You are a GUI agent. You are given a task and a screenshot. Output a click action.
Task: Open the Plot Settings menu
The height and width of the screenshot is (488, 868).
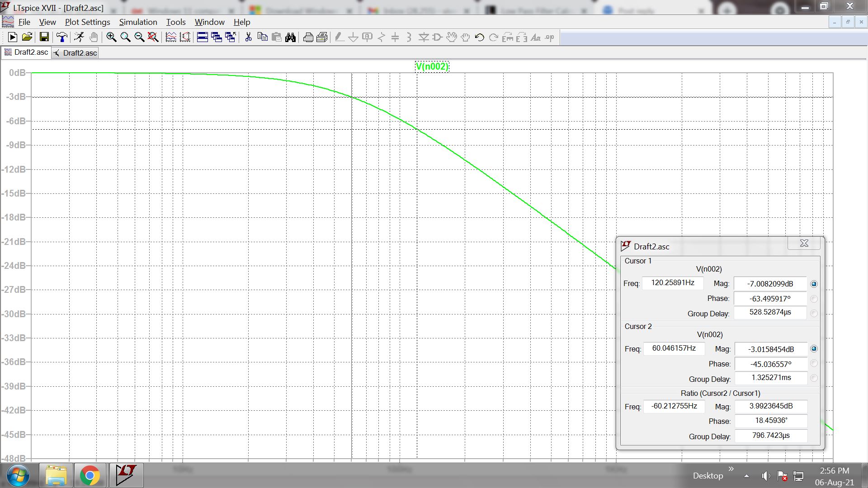(87, 22)
